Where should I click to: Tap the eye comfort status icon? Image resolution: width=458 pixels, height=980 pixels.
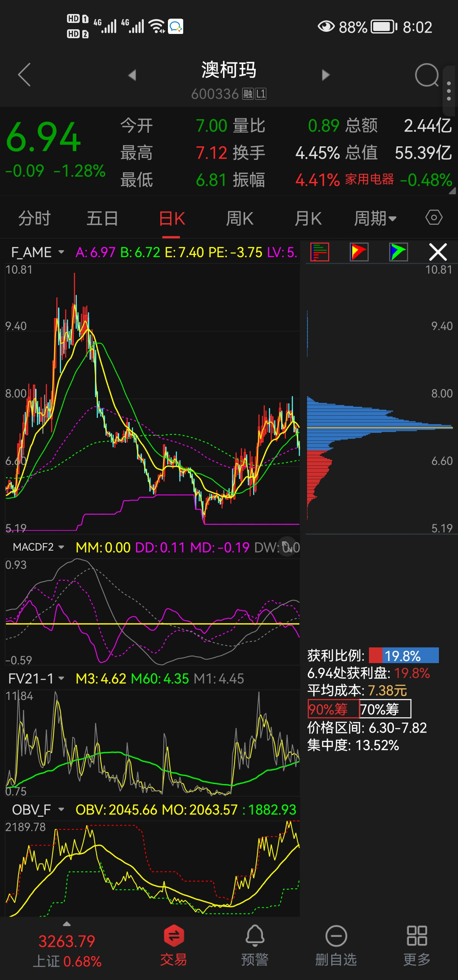(326, 27)
